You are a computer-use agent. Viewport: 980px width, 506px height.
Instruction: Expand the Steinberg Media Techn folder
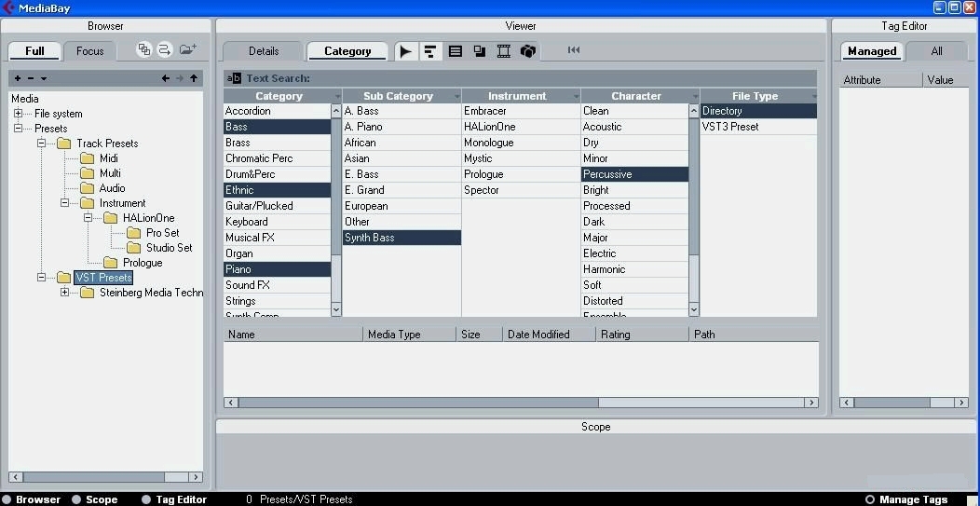coord(64,292)
